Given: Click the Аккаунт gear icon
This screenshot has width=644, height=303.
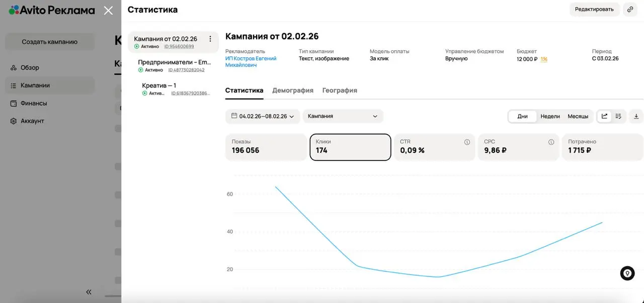Looking at the screenshot, I should (x=14, y=121).
